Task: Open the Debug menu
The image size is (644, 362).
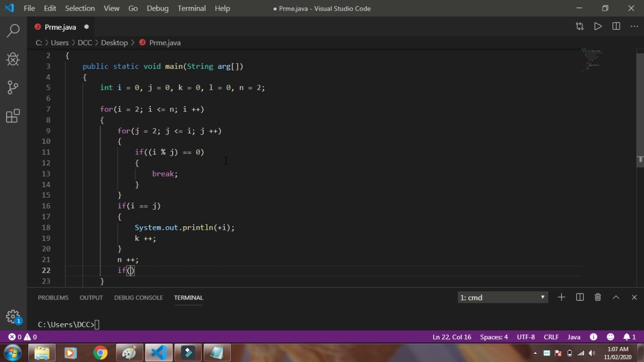Action: [157, 8]
